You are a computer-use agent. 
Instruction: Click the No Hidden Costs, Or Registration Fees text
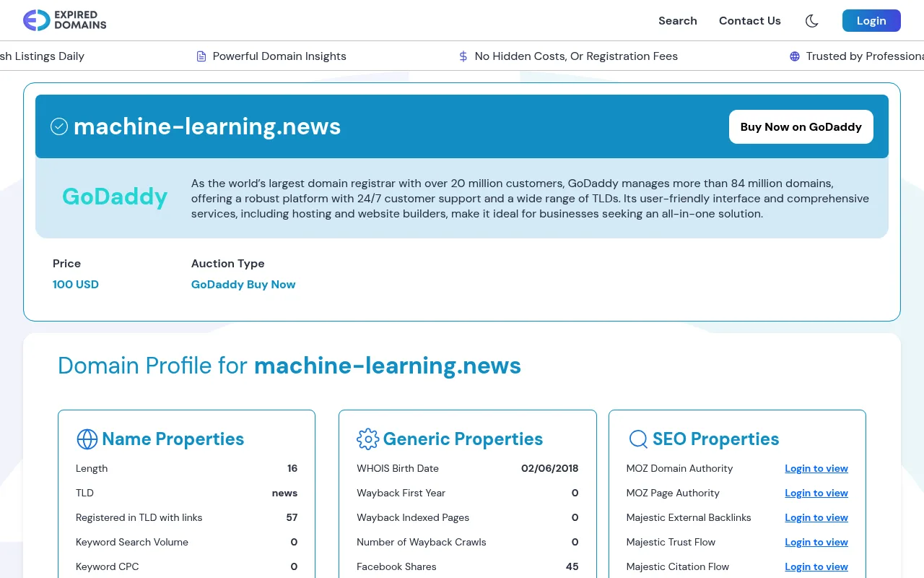pos(576,56)
